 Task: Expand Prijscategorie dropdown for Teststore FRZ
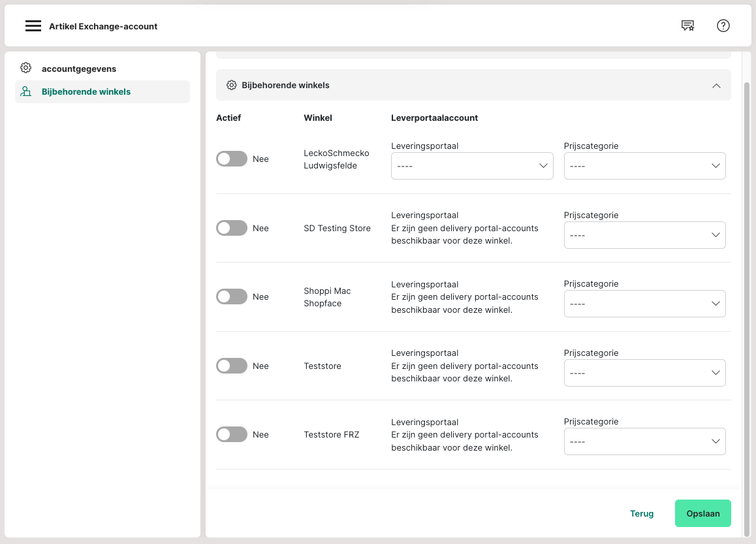644,441
